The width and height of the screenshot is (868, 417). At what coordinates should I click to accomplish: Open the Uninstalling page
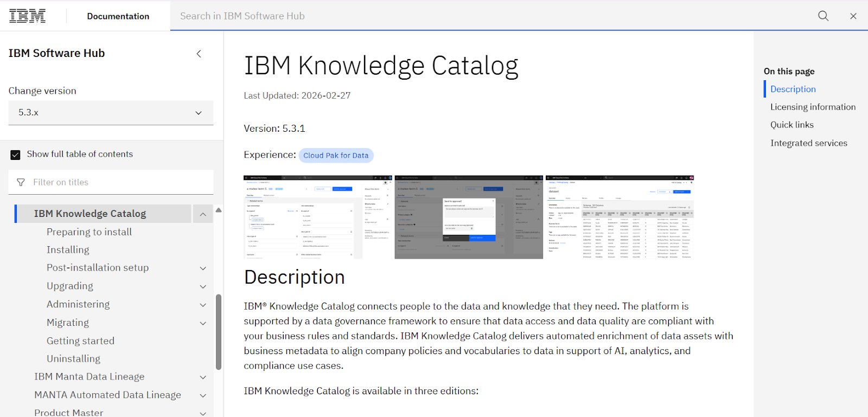pyautogui.click(x=73, y=358)
